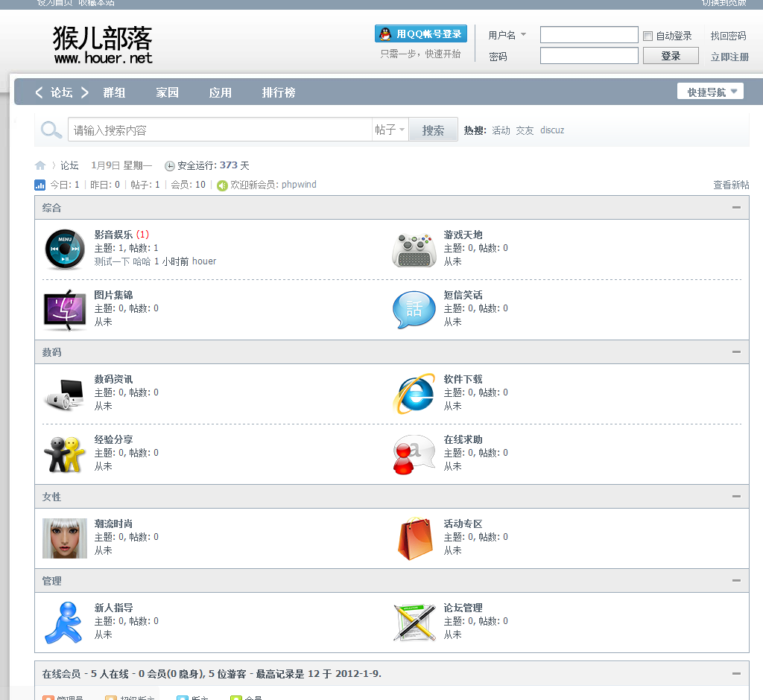Click the 登录 button
Image resolution: width=763 pixels, height=700 pixels.
coord(671,56)
